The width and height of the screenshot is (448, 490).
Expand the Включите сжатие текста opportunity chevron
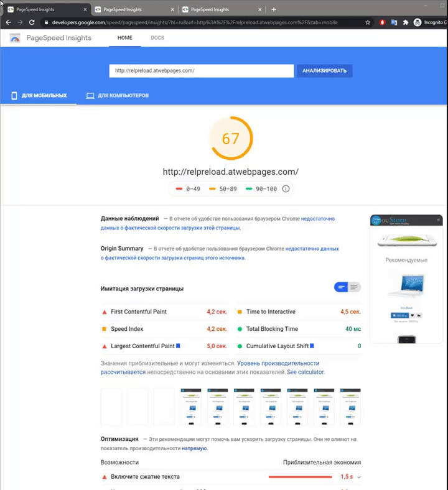tap(359, 477)
